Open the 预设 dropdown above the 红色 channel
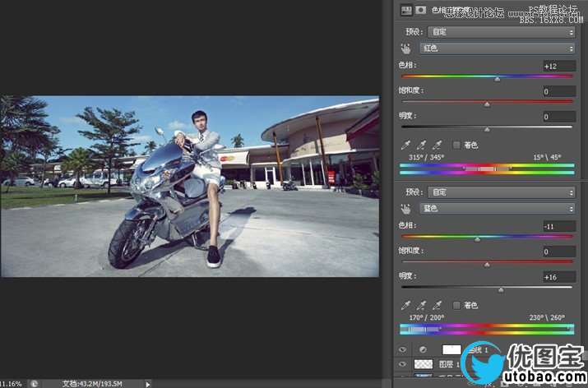The width and height of the screenshot is (588, 388). pyautogui.click(x=502, y=32)
